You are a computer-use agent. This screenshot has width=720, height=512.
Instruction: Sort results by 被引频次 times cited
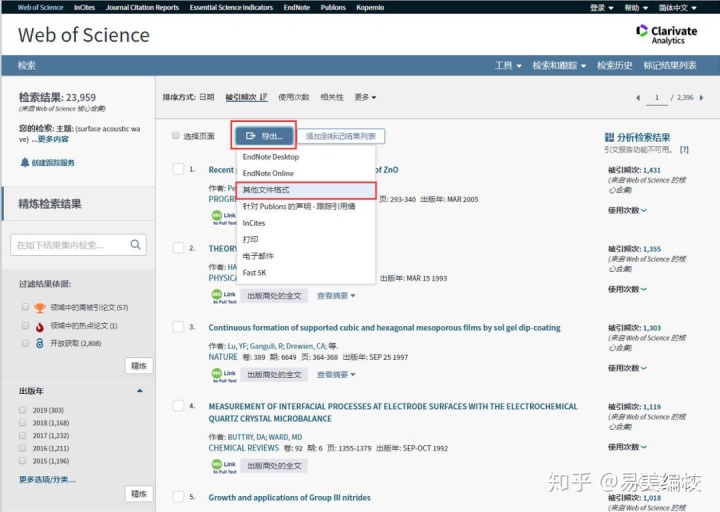click(246, 97)
